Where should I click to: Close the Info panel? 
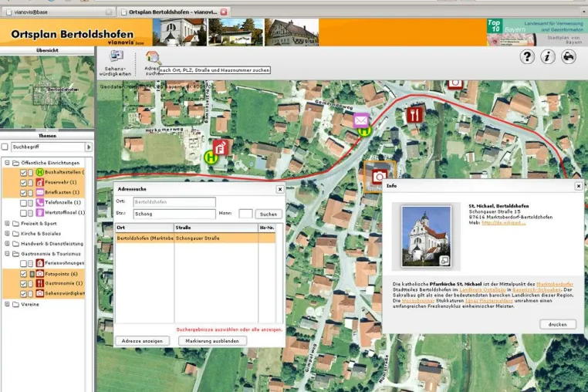578,186
